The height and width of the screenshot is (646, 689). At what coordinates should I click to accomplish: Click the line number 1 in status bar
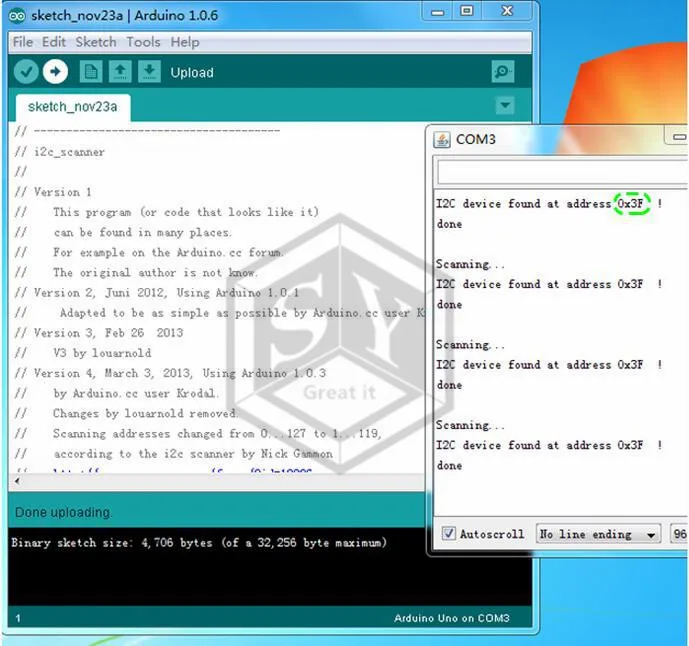coord(18,619)
